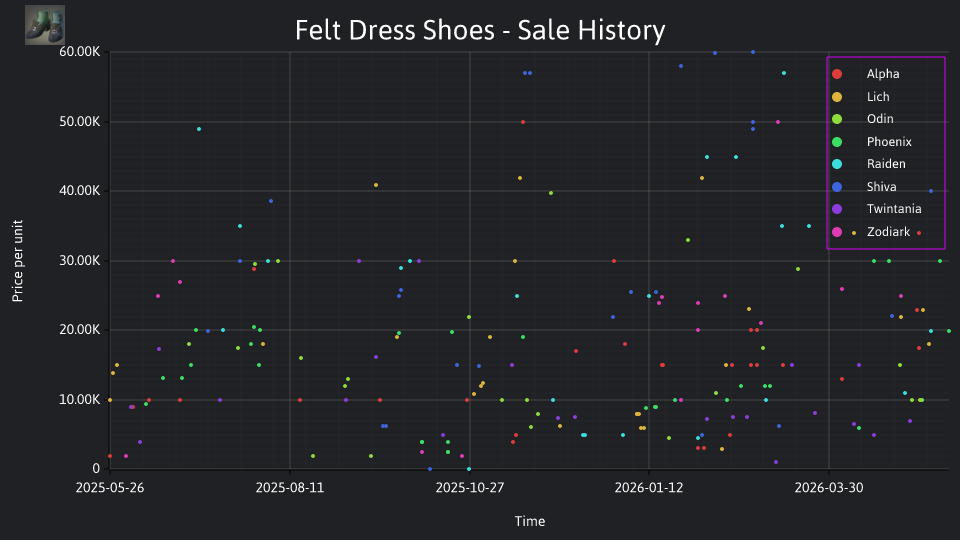Screen dimensions: 960x540
Task: Click the 2025-05-26 time axis label
Action: click(x=110, y=488)
